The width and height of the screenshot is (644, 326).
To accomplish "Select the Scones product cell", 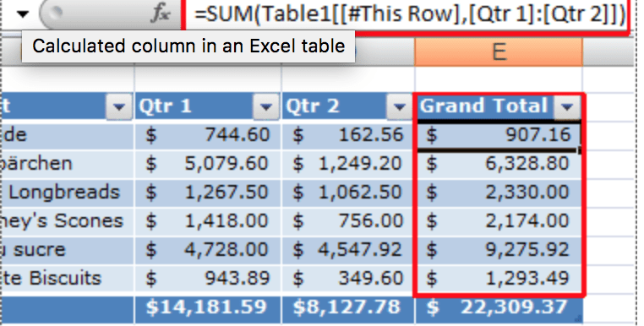I will point(67,221).
